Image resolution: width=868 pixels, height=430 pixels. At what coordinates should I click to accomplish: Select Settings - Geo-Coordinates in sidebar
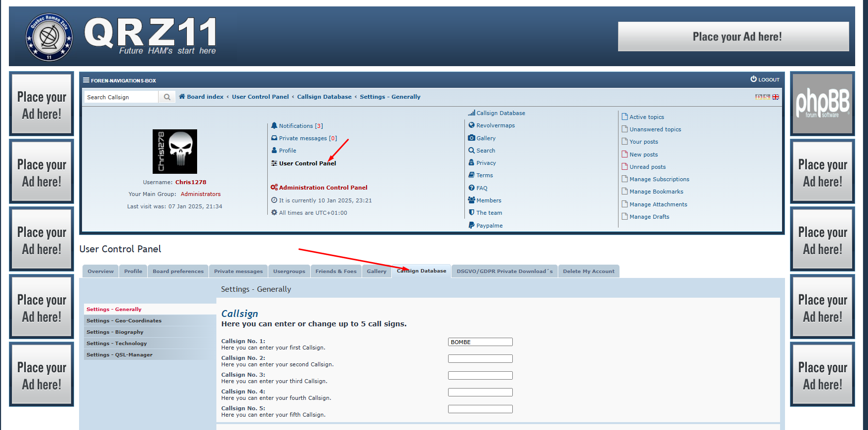(124, 321)
